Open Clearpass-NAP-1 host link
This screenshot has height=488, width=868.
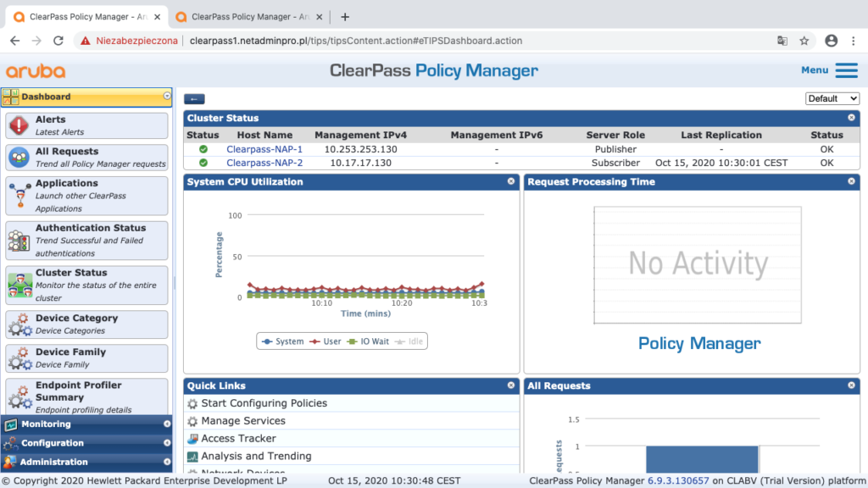click(264, 149)
